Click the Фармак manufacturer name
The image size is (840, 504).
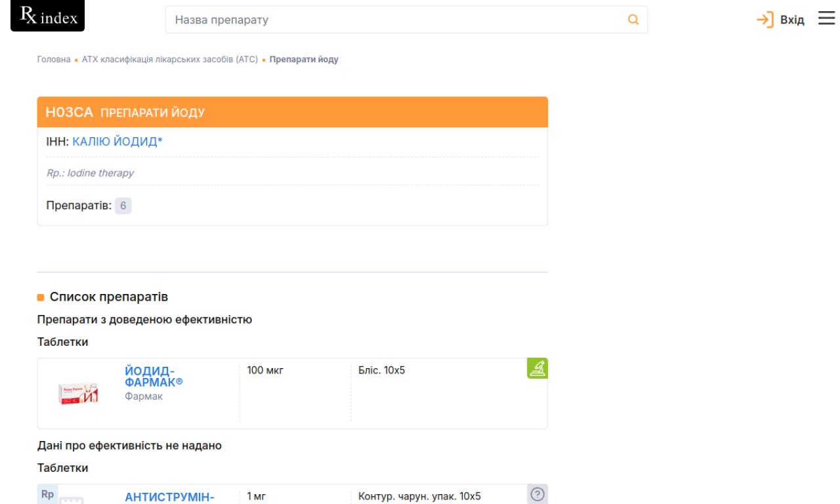pos(144,396)
